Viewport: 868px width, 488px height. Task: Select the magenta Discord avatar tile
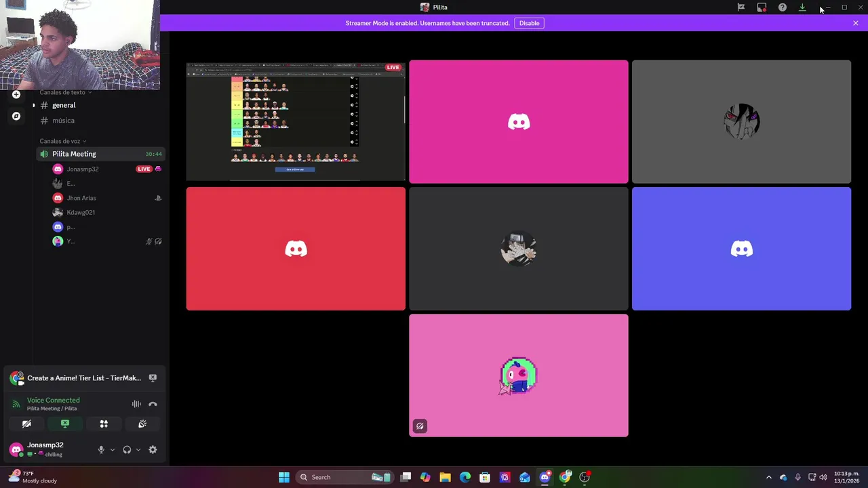click(x=519, y=122)
